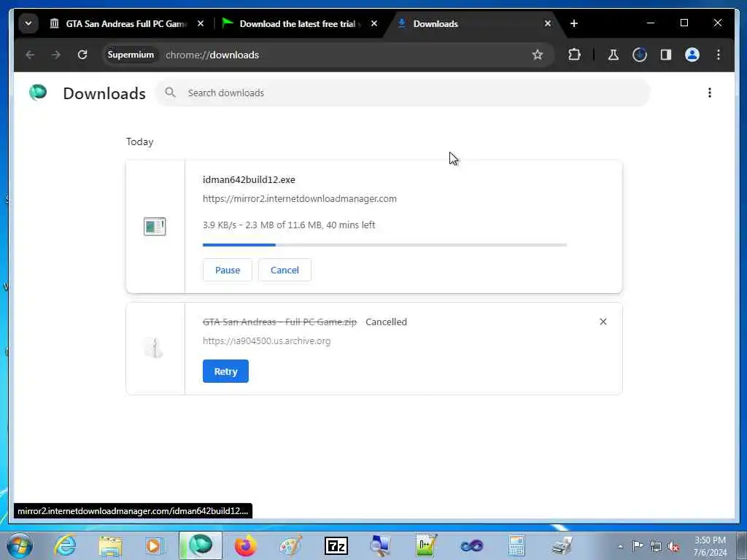The width and height of the screenshot is (747, 560).
Task: Click the idman642build12.exe file icon
Action: tap(155, 226)
